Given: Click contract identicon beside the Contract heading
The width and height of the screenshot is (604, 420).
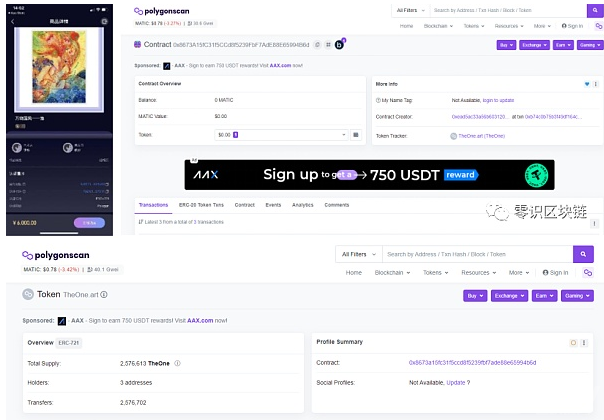Looking at the screenshot, I should click(137, 44).
